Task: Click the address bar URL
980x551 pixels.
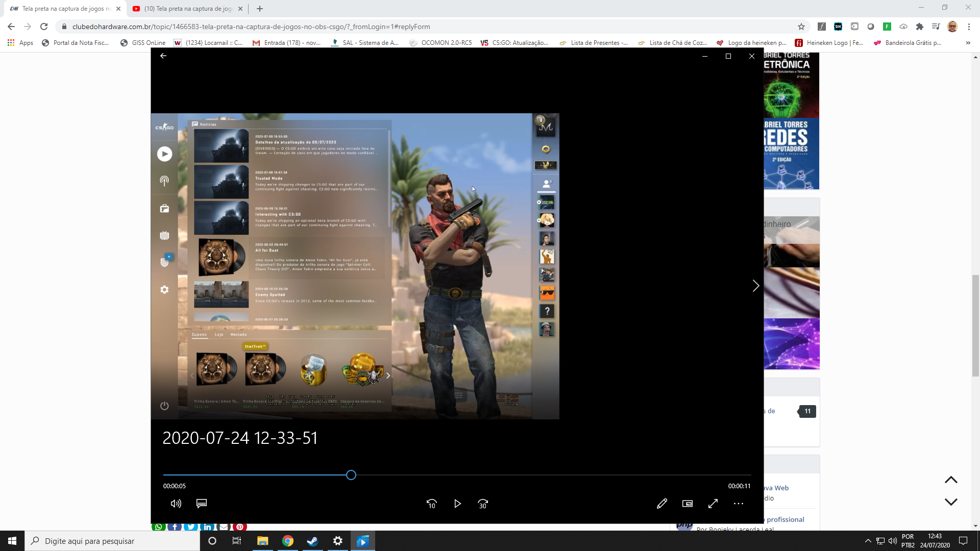Action: (x=251, y=27)
